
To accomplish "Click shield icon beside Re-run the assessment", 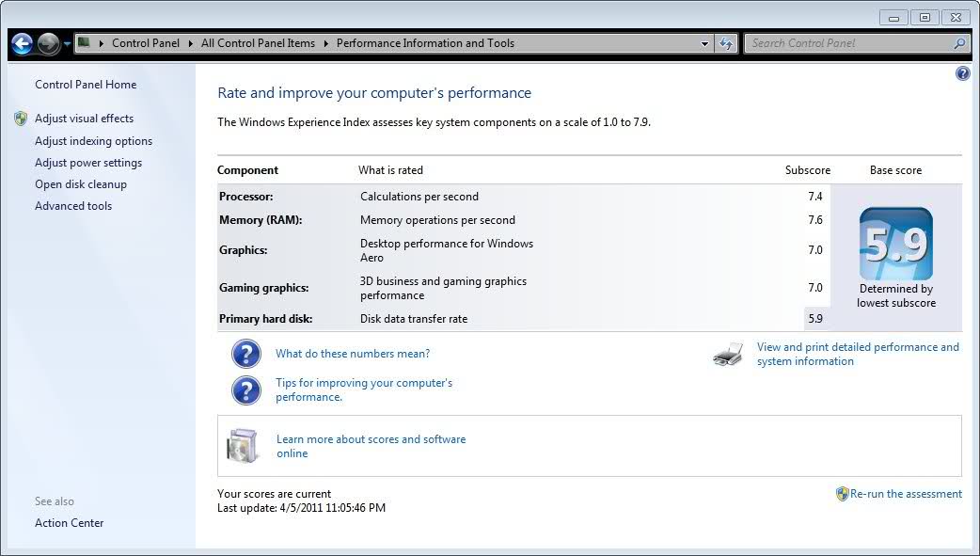I will click(x=842, y=494).
